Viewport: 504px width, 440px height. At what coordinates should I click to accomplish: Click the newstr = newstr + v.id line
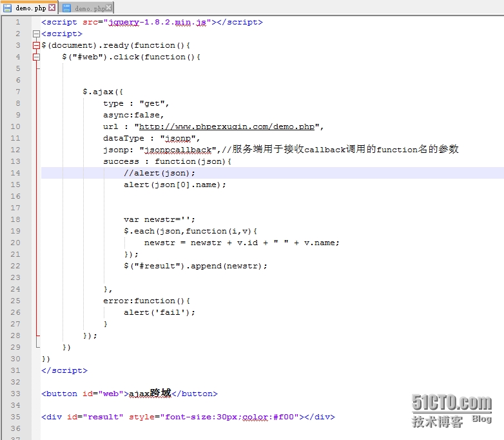pos(242,243)
